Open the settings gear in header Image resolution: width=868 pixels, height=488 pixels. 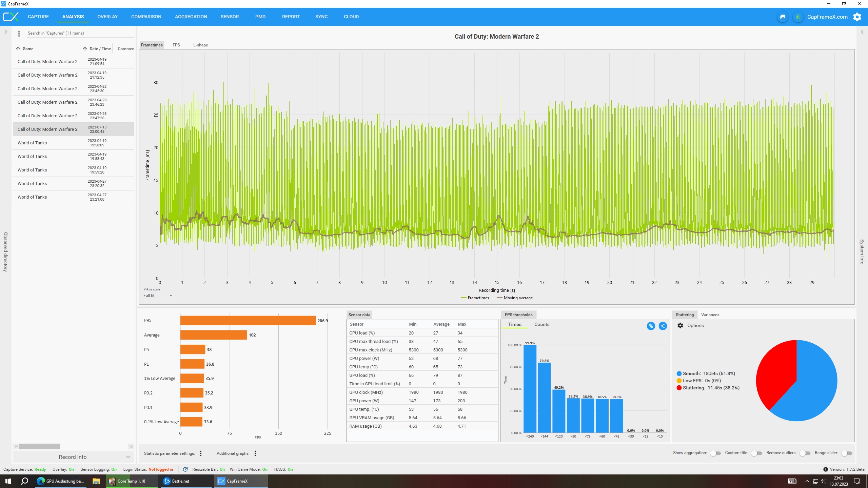(x=857, y=17)
